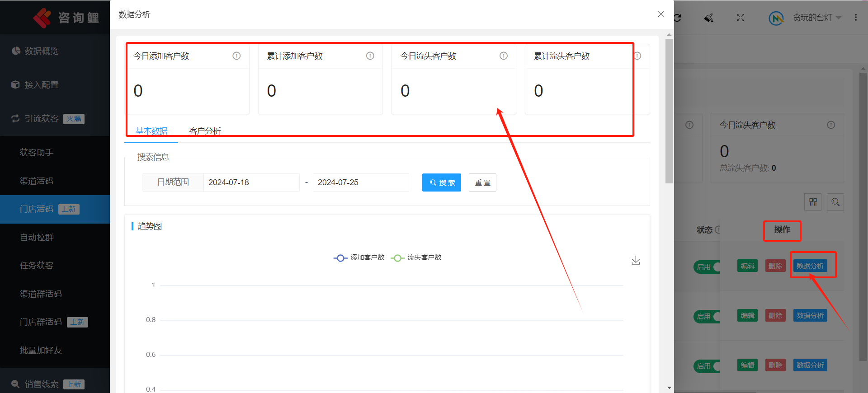Viewport: 868px width, 393px height.
Task: Click 删除 in the third table row
Action: click(x=775, y=365)
